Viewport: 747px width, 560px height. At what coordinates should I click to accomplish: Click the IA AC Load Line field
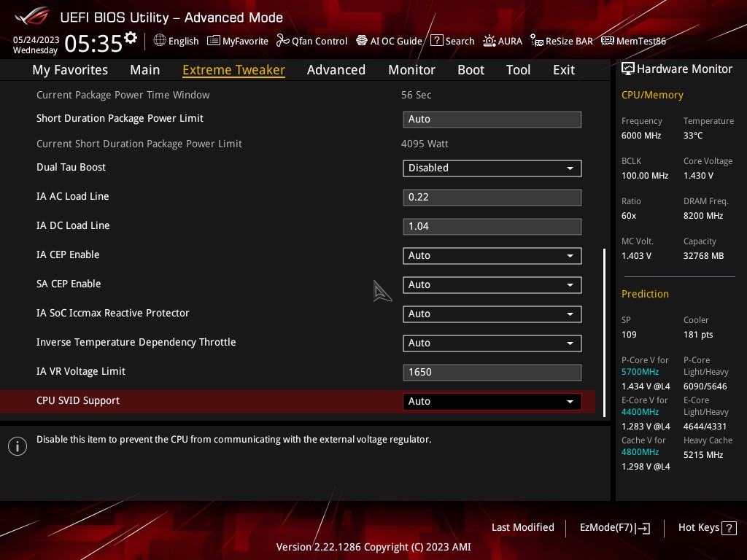pos(492,197)
